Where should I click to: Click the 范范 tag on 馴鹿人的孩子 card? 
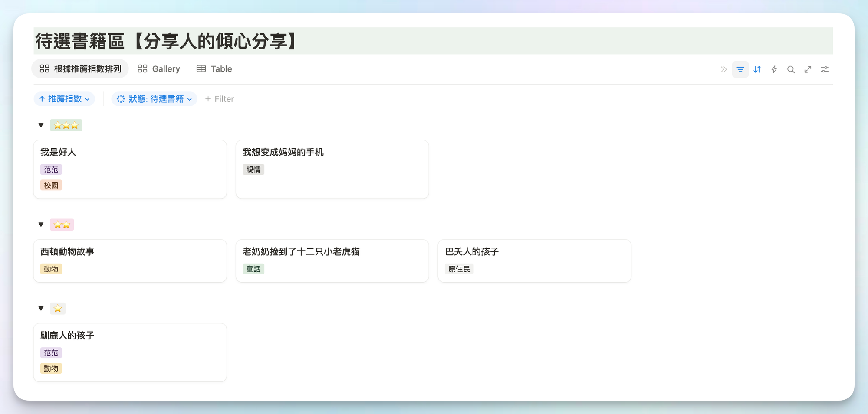[x=51, y=353]
